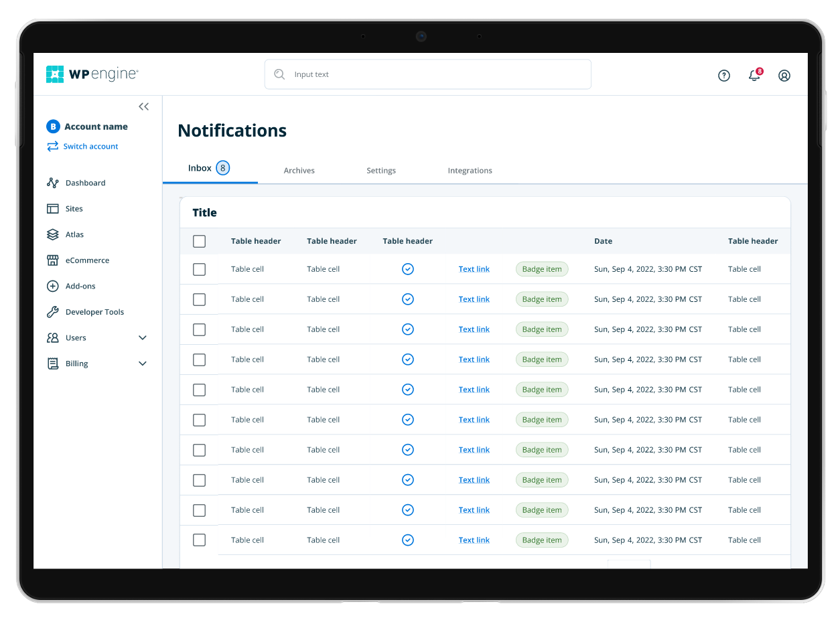Tick the checkbox in the third table row
Screen dimensions: 840x626
point(199,330)
